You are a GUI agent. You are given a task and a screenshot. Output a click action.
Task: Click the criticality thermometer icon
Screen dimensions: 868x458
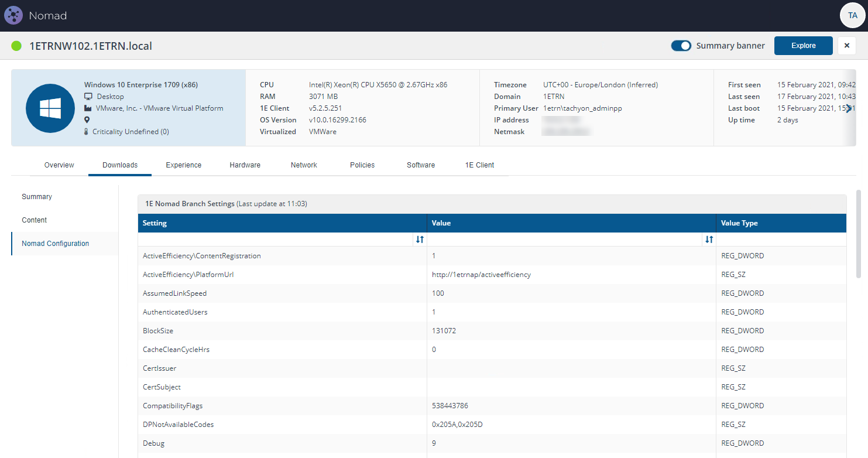[87, 132]
